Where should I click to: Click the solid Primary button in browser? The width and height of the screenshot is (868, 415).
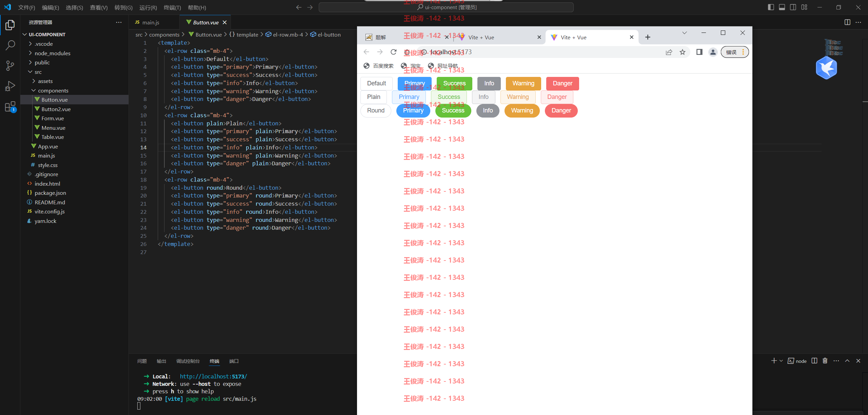tap(414, 83)
